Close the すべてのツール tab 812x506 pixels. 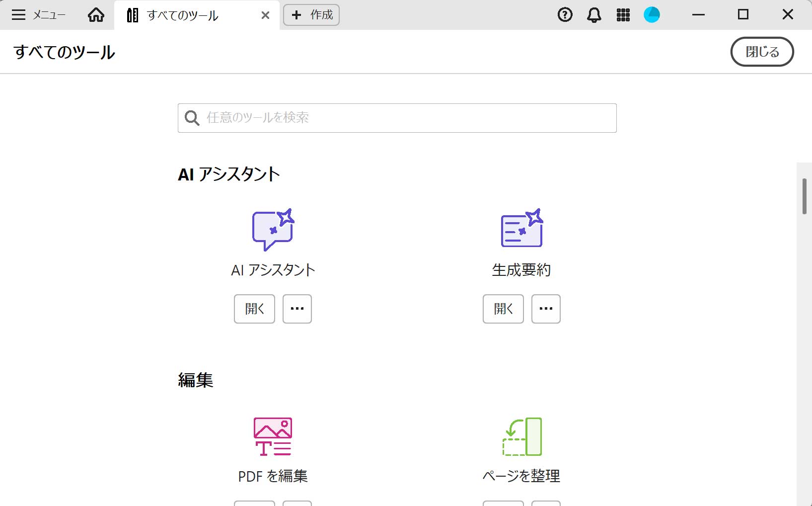point(265,15)
